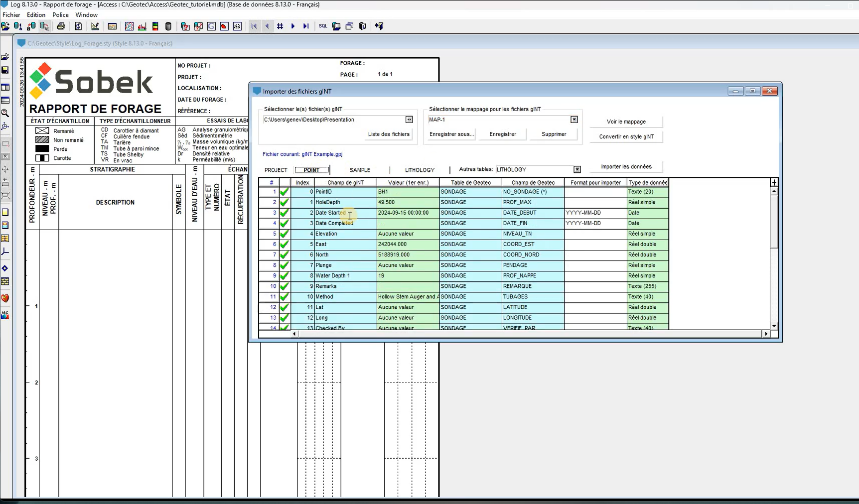Image resolution: width=859 pixels, height=504 pixels.
Task: Click the browse button beside gINT file path
Action: [x=409, y=120]
